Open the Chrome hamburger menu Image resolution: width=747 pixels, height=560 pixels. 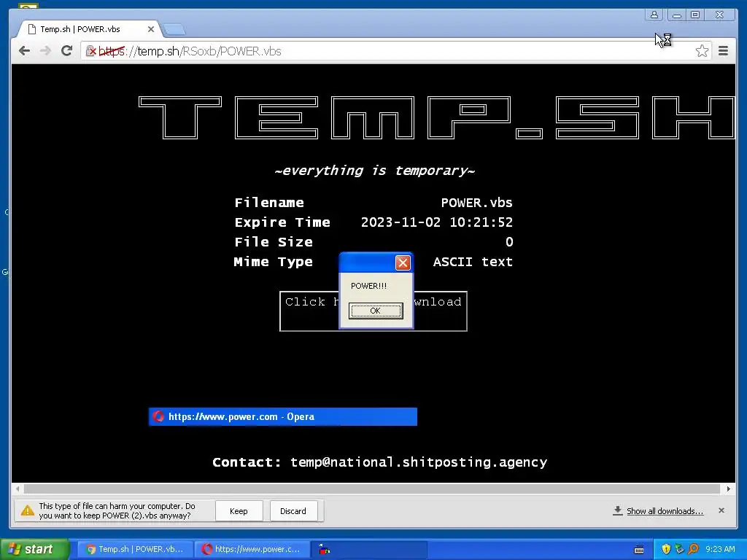723,51
